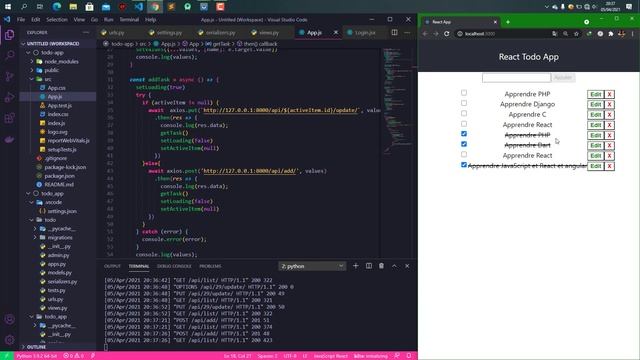Go back in the Chrome browser
640x360 pixels.
[425, 34]
